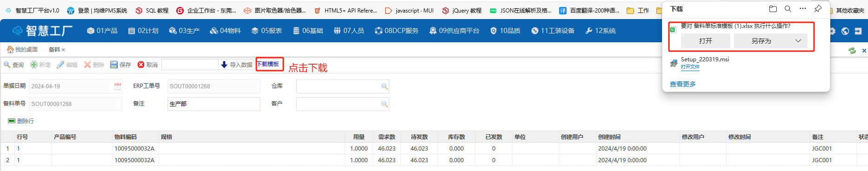Screen dimensions: 868x171
Task: Open downloads folder icon in download panel
Action: tap(773, 9)
